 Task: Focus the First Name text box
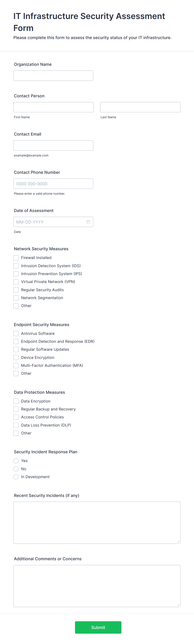click(x=53, y=107)
